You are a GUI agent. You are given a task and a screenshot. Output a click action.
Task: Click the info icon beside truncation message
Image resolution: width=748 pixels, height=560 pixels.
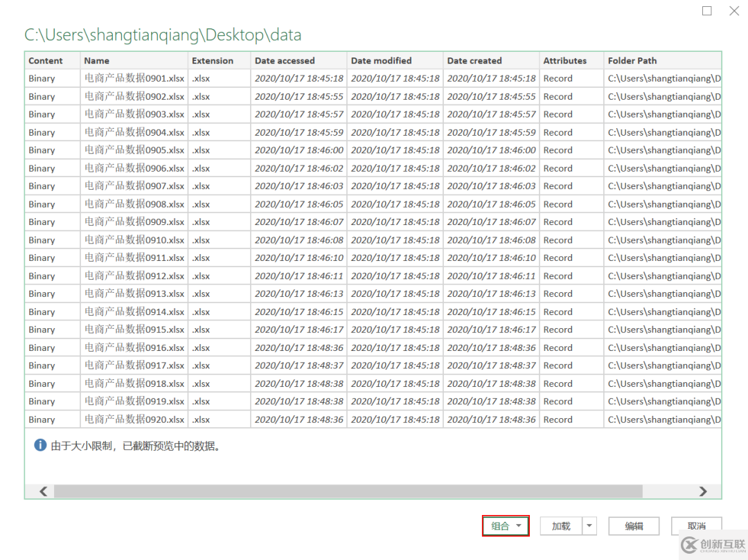[40, 445]
